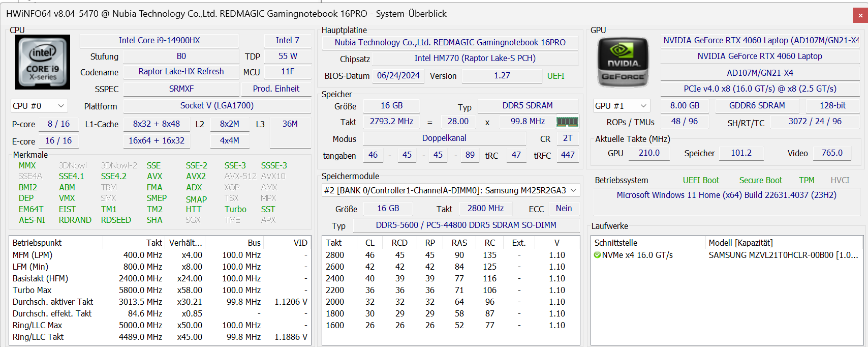This screenshot has width=868, height=347.
Task: Click the Nubia Technology motherboard name field
Action: click(x=450, y=42)
